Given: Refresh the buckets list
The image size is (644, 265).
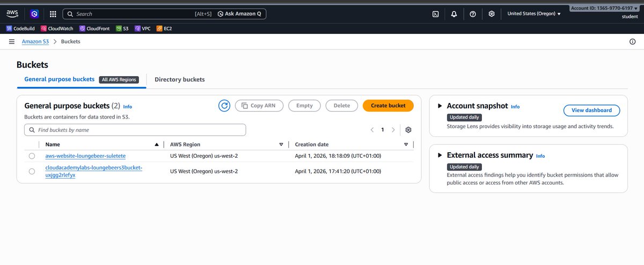Looking at the screenshot, I should [224, 106].
